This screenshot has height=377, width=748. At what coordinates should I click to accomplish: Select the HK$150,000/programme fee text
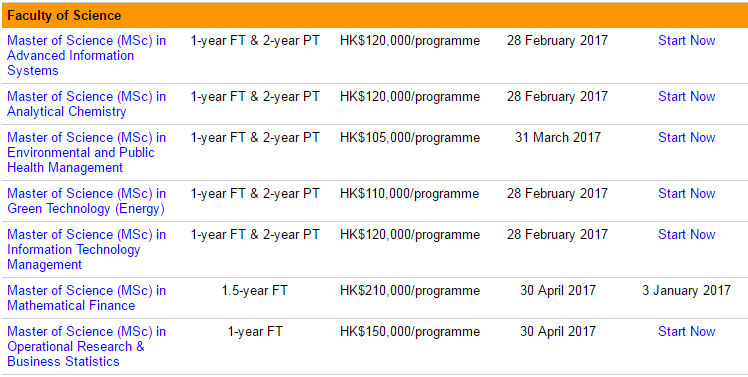pos(410,331)
